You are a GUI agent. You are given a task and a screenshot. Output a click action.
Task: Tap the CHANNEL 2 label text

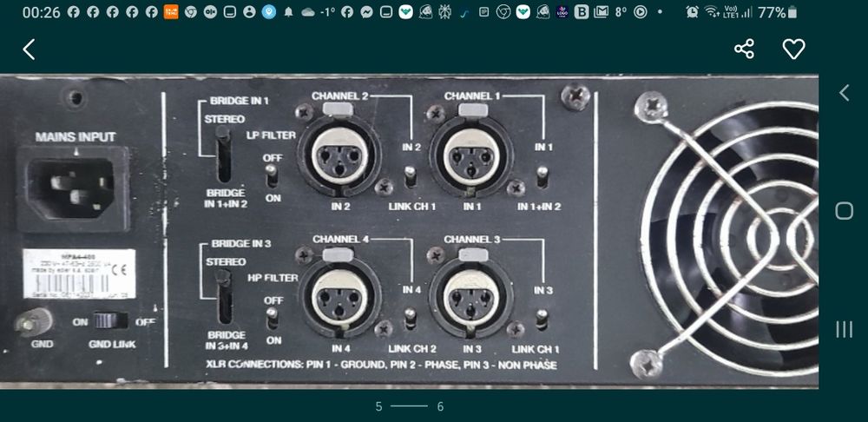coord(339,96)
